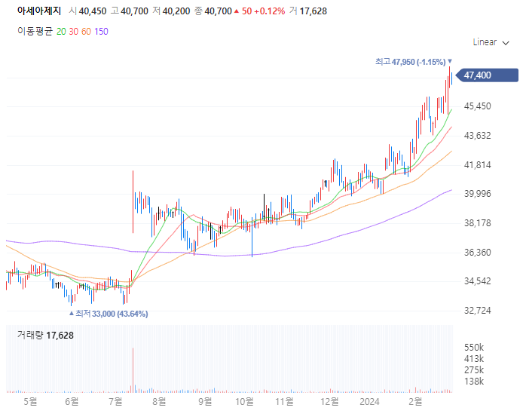Screen dimensions: 523x420
Task: Click the open price 40,450
Action: 93,11
